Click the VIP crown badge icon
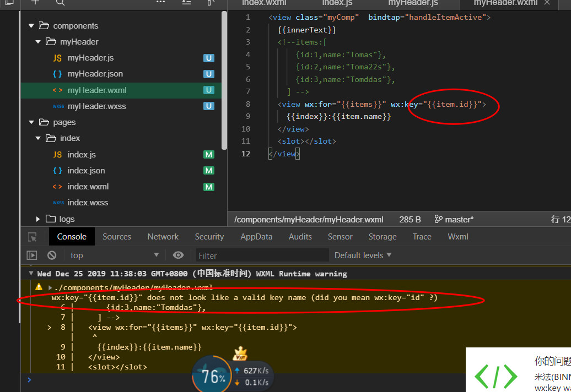 240,353
